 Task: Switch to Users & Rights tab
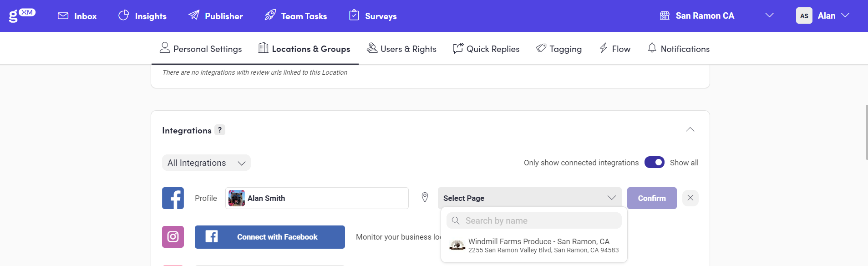click(401, 48)
